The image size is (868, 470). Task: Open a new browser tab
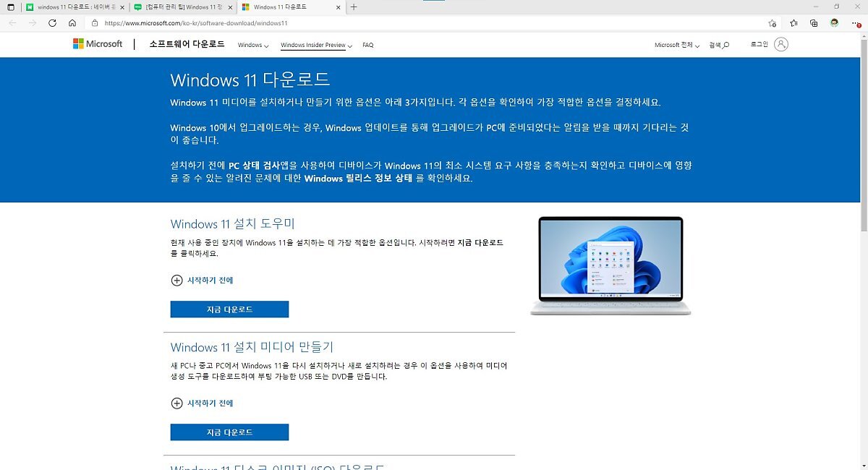[x=354, y=7]
